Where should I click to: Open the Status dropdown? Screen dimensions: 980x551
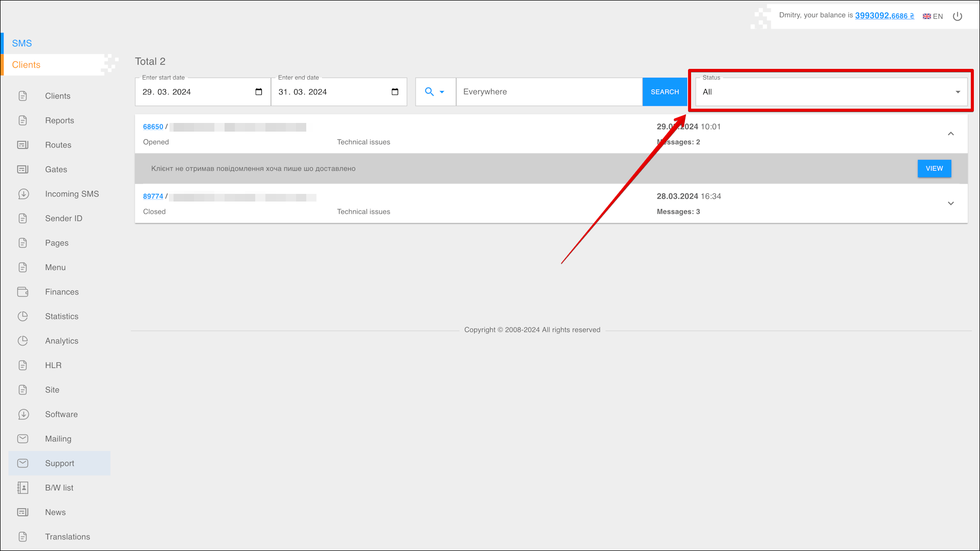pyautogui.click(x=831, y=92)
